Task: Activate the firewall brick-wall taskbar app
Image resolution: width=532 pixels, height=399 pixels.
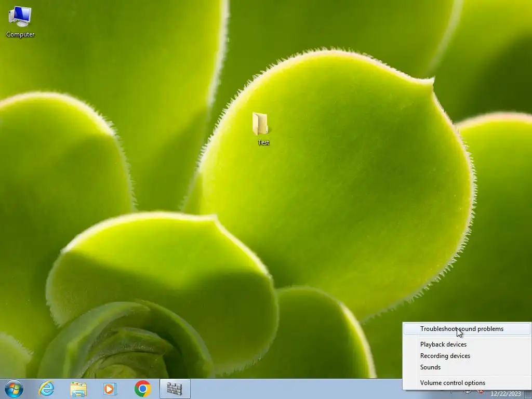Action: [175, 389]
